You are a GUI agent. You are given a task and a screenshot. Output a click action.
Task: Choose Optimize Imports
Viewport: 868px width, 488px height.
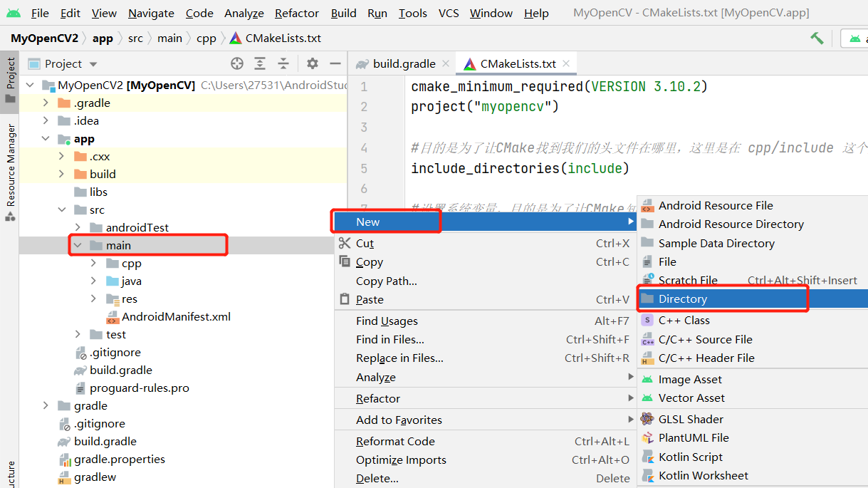486,460
